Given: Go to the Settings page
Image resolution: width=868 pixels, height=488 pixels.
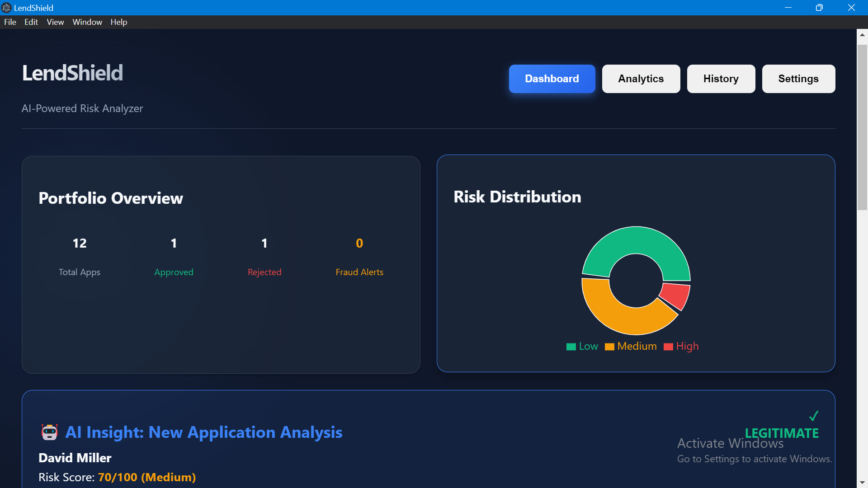Looking at the screenshot, I should (x=798, y=79).
